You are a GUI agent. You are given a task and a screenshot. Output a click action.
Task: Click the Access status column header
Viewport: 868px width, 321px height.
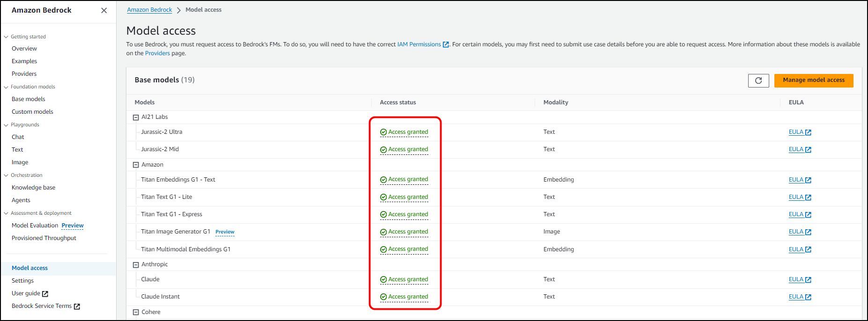point(398,102)
